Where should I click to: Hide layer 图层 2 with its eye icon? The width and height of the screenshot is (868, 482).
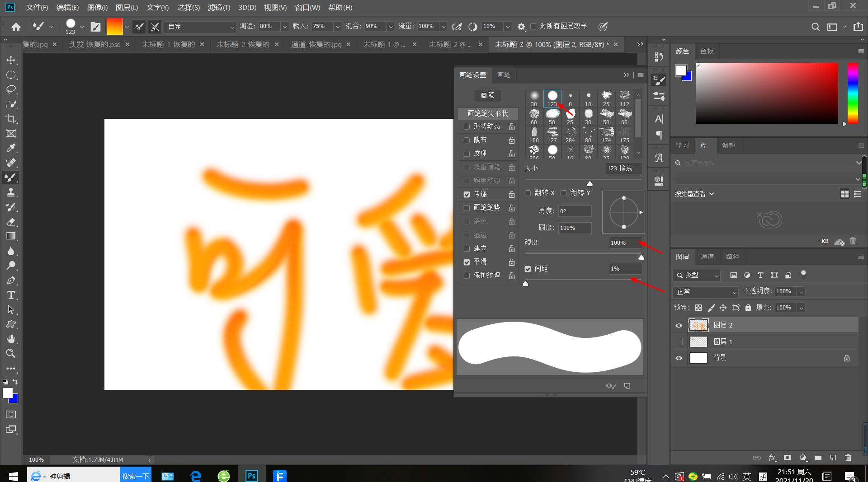(x=679, y=325)
